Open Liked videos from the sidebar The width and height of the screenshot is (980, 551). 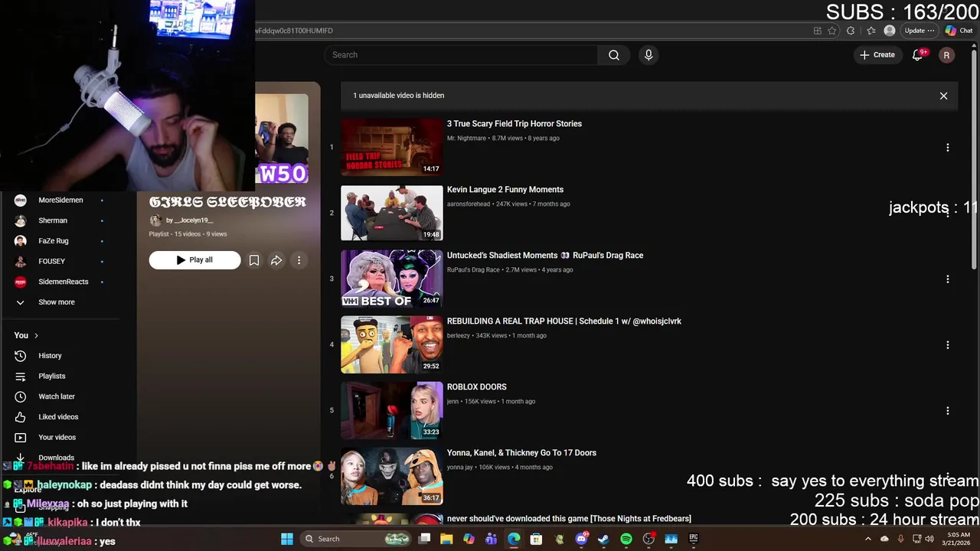58,417
